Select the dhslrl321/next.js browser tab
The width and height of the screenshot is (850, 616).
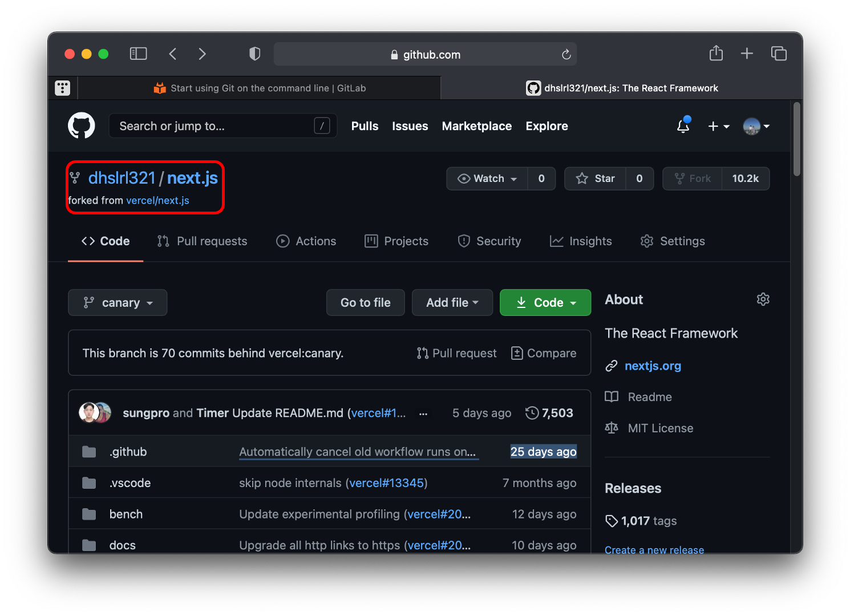click(622, 88)
